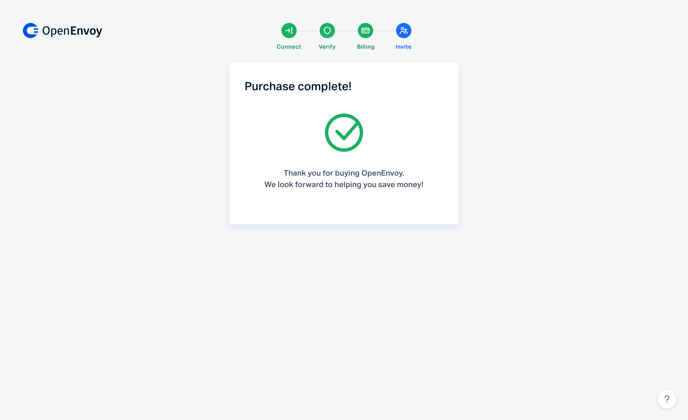The image size is (688, 420).
Task: Open the help question mark button
Action: (x=666, y=399)
